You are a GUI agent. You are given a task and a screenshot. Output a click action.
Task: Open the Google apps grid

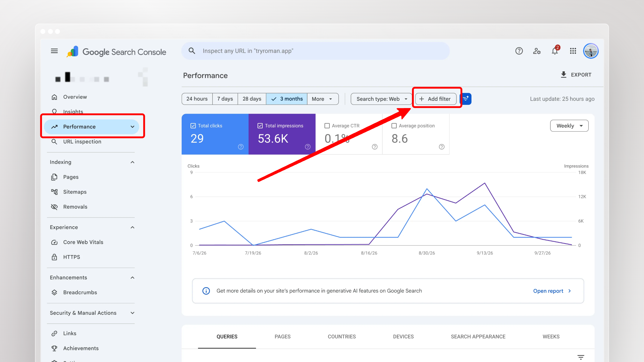coord(573,51)
